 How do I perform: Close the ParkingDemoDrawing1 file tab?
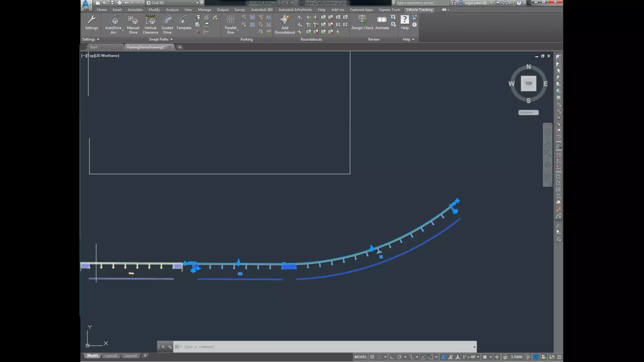169,47
